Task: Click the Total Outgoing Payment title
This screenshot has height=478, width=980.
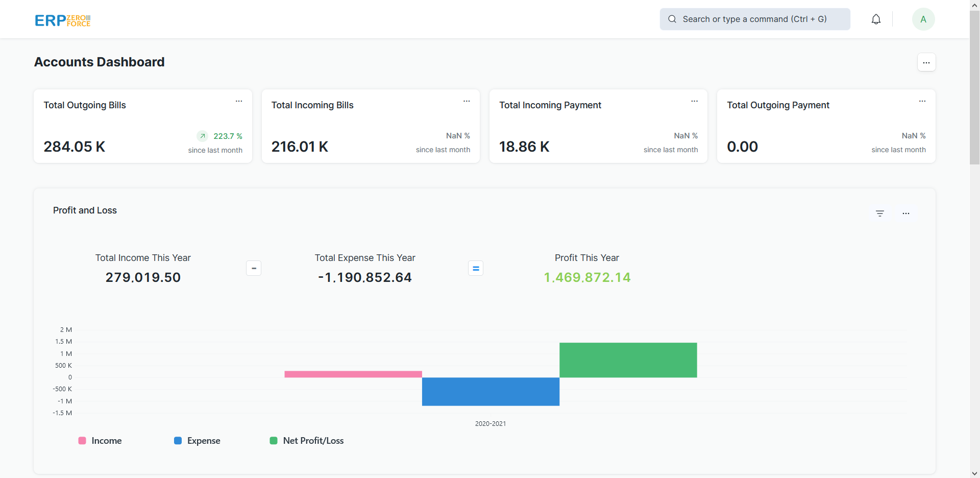Action: 778,105
